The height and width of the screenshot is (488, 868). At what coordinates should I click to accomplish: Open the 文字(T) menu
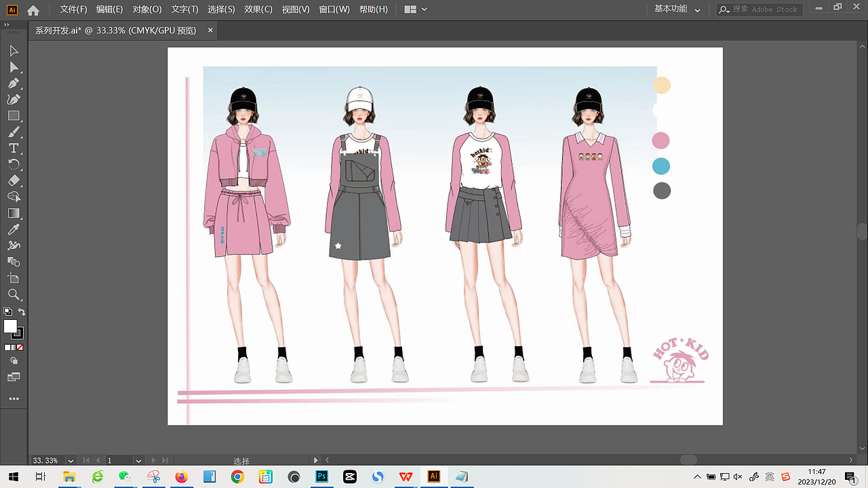click(x=184, y=9)
